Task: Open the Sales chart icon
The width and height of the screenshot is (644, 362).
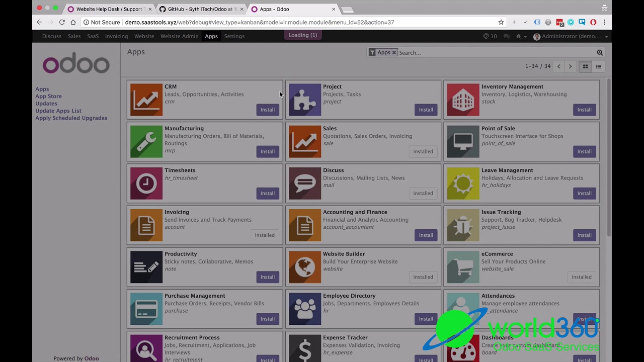Action: pos(305,141)
